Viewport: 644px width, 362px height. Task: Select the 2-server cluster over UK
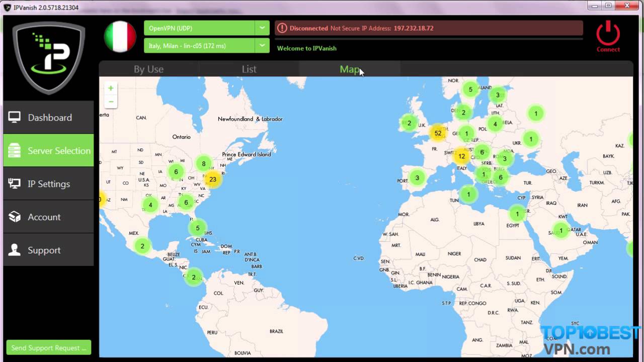(x=409, y=123)
